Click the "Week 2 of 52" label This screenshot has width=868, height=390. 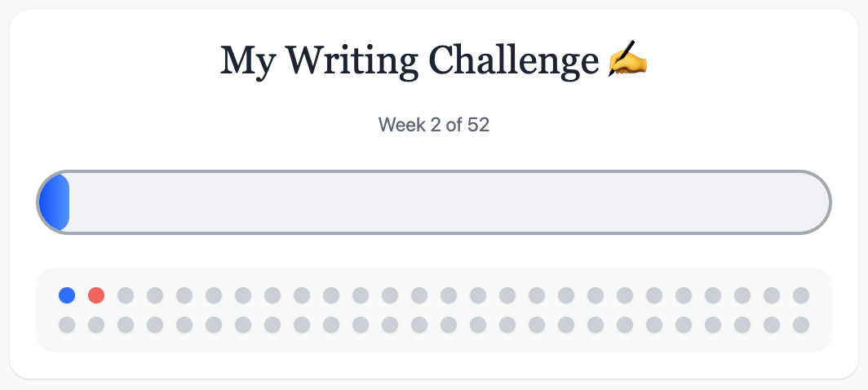click(x=433, y=126)
